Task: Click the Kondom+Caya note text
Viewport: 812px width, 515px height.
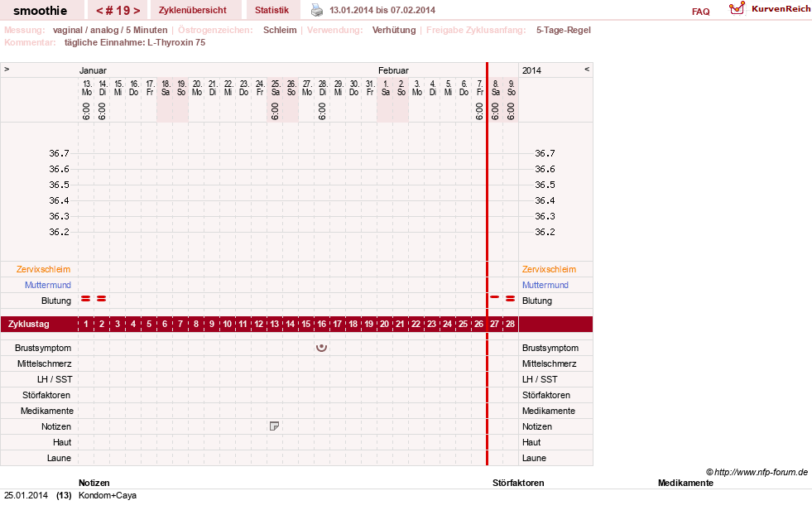Action: point(108,495)
